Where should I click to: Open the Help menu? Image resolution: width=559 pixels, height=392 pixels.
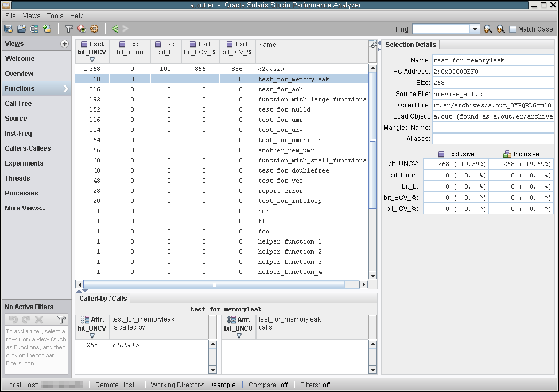pyautogui.click(x=76, y=16)
